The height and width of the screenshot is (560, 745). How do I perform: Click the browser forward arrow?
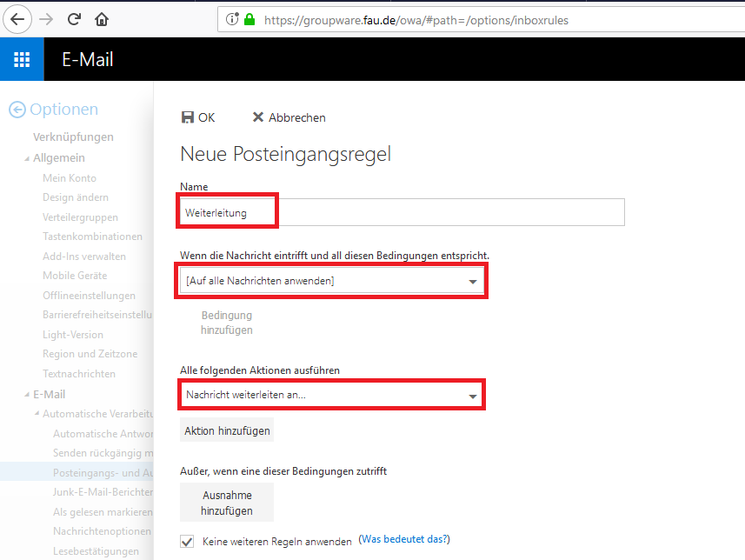(46, 18)
